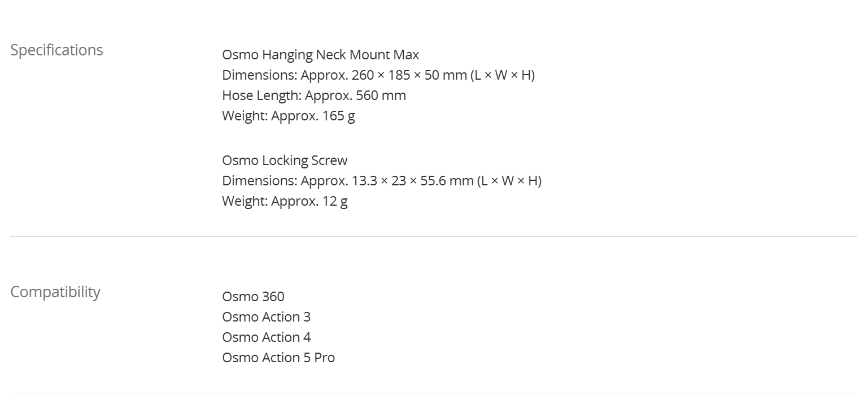Click the (L × W × H) label after 55.6 mm
Screen dimensions: 868x408
[x=509, y=181]
